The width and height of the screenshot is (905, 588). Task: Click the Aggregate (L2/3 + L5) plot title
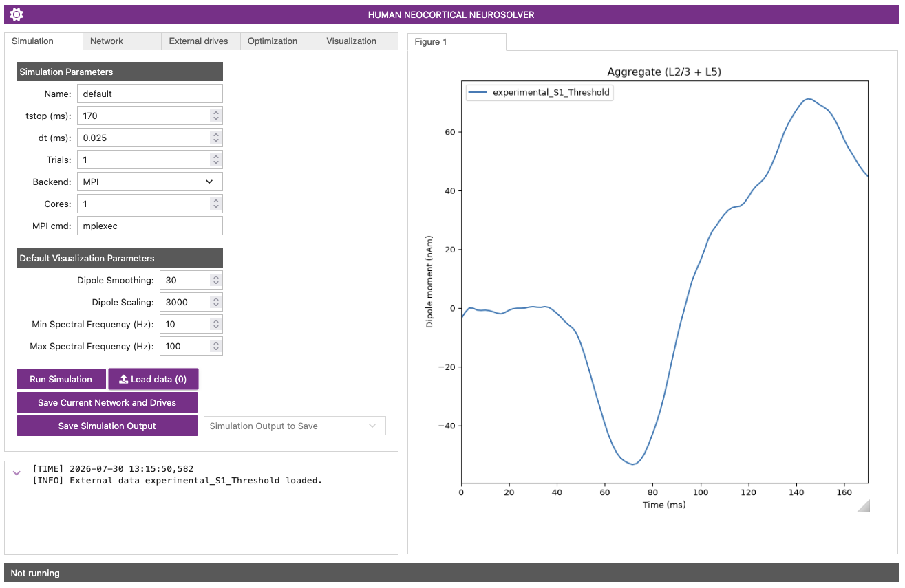coord(664,72)
